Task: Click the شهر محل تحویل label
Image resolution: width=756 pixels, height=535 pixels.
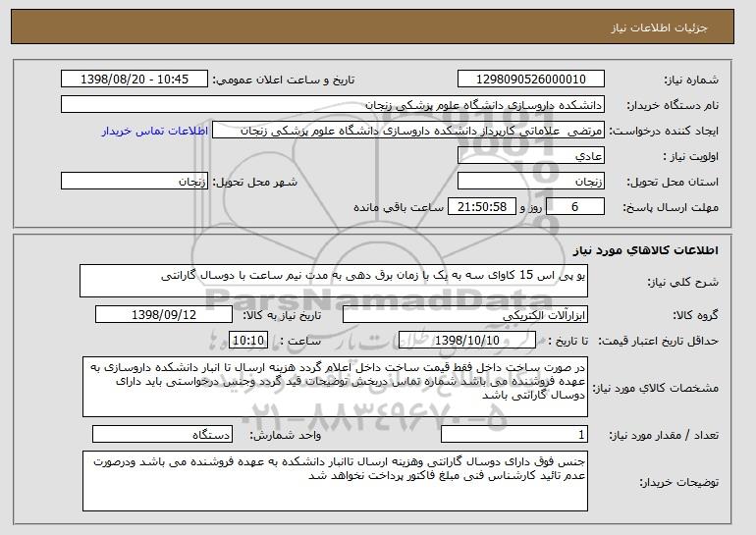Action: tap(255, 183)
